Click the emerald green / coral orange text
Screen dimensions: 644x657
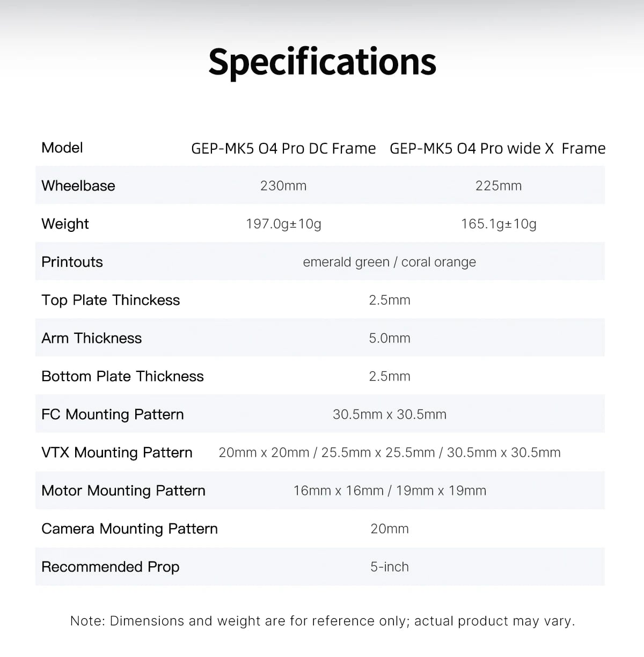pos(389,262)
